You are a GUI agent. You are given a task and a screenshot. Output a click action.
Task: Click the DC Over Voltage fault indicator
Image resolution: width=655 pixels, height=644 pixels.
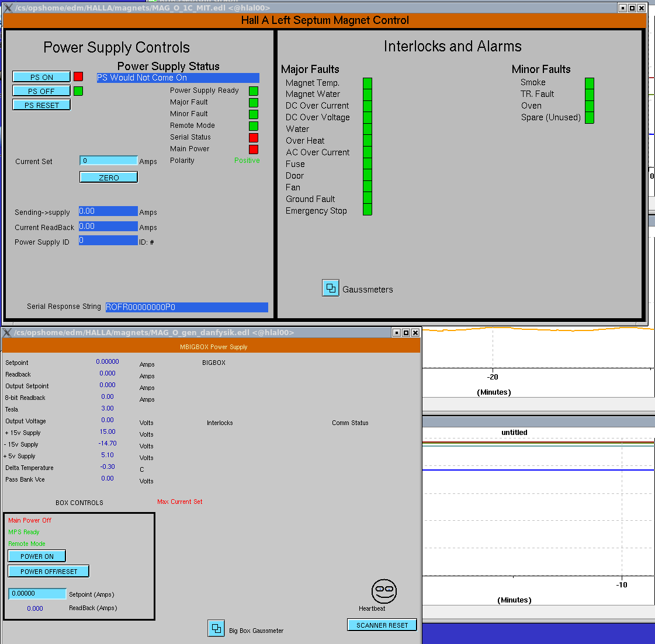[368, 118]
